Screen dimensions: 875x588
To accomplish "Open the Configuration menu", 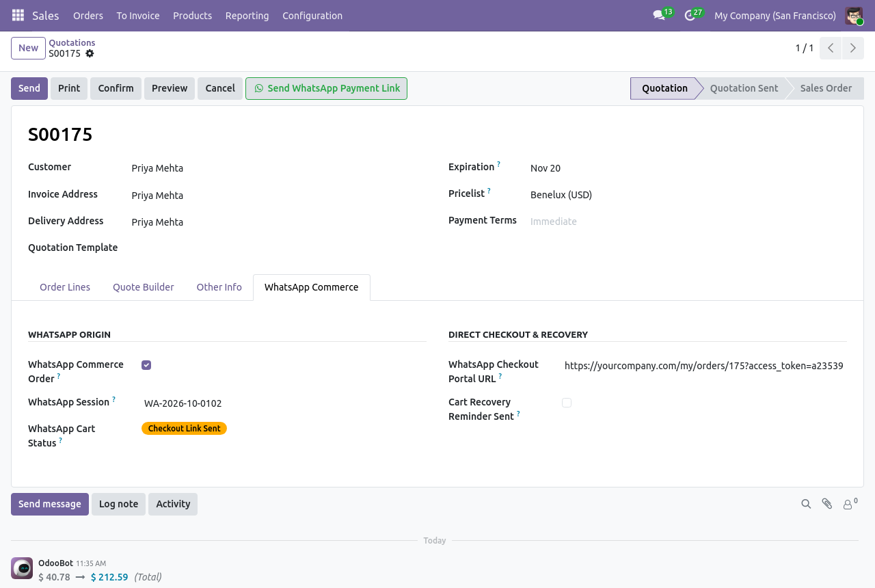I will pyautogui.click(x=312, y=15).
